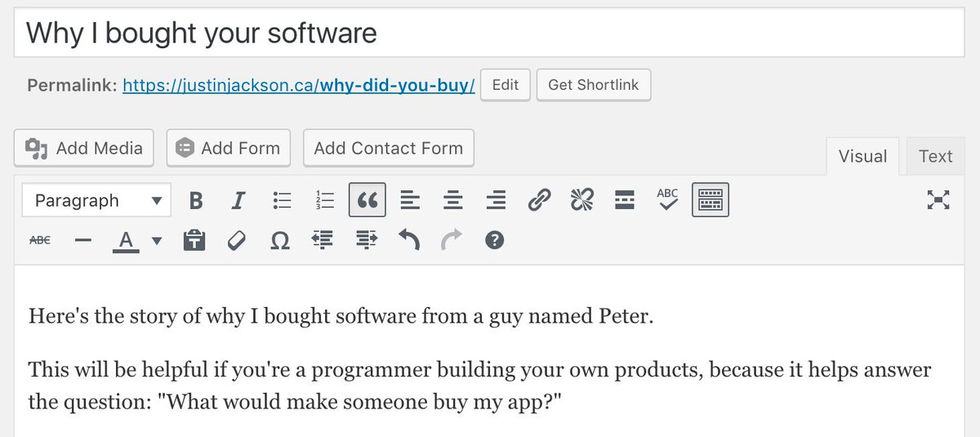Click the post title field
This screenshot has height=437, width=980.
(490, 33)
